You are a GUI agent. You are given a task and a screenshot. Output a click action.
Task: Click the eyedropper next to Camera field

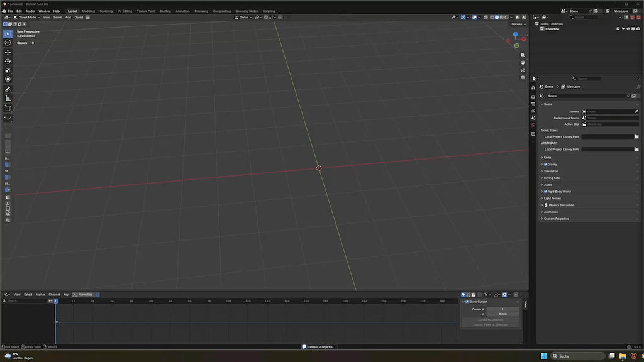coord(636,112)
